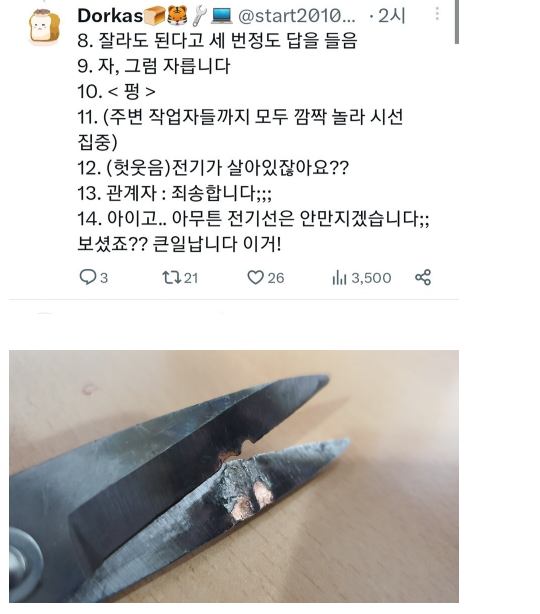Click the reply count number 3

click(104, 278)
